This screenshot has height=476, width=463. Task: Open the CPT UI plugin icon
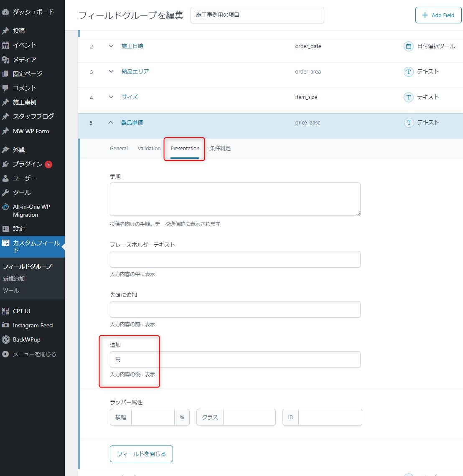pyautogui.click(x=6, y=311)
